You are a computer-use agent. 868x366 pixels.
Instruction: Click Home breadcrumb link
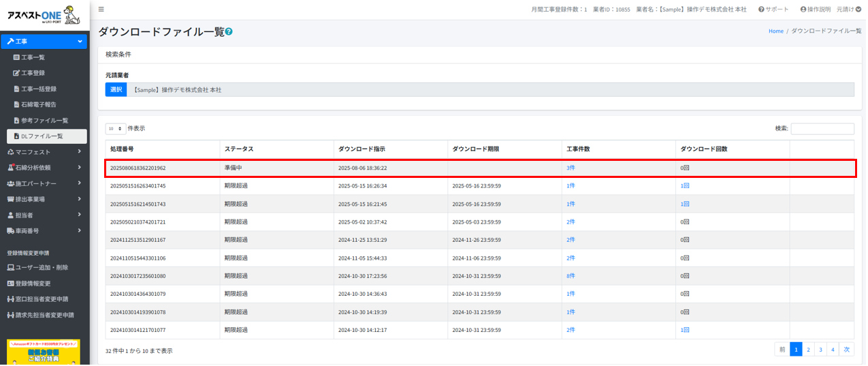tap(775, 31)
